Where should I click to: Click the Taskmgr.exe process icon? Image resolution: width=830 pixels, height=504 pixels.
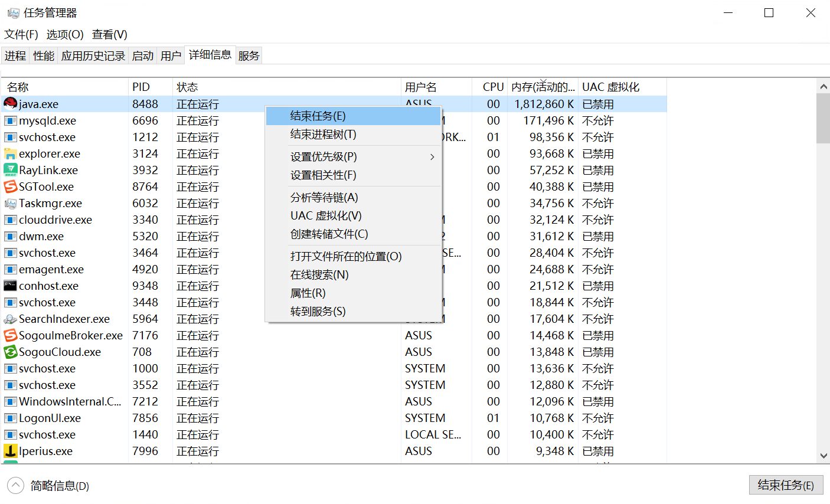coord(10,204)
